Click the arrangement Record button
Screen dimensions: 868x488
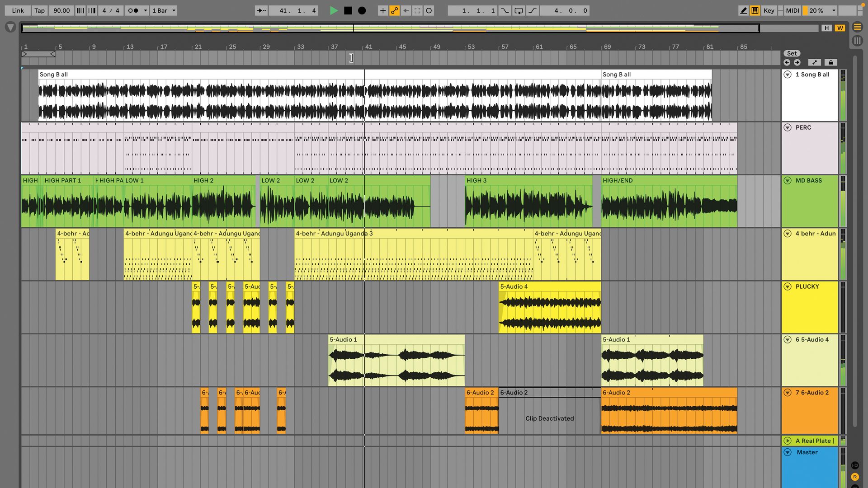(x=362, y=10)
